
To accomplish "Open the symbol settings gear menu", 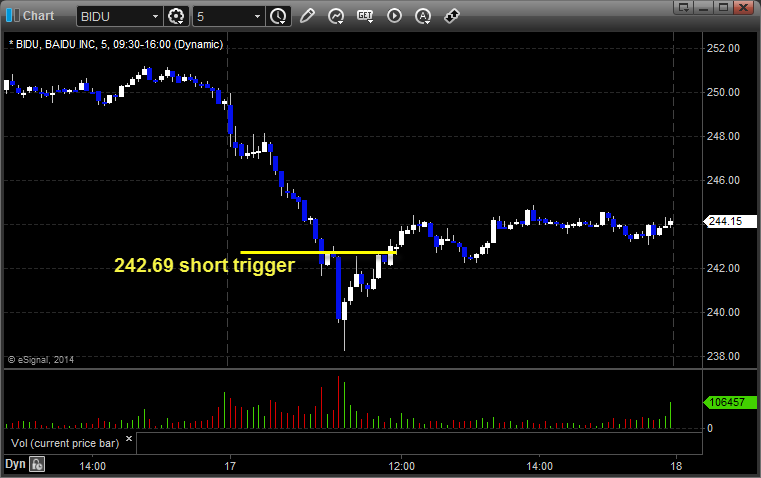I will tap(176, 16).
